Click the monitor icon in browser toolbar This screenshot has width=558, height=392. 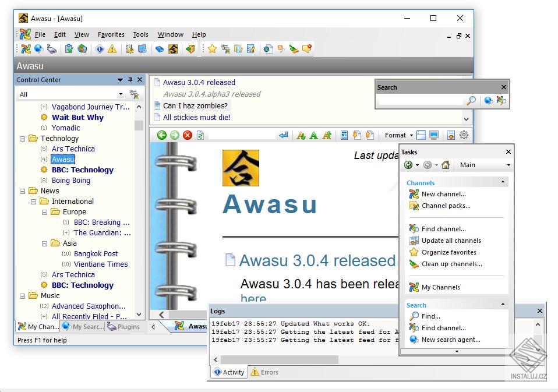coord(434,135)
